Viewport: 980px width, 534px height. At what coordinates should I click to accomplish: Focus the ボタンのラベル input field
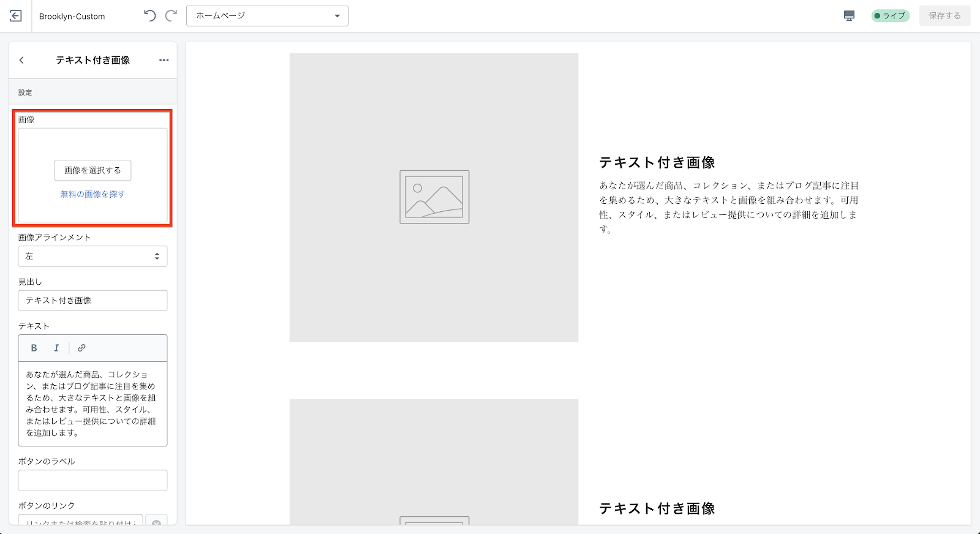pos(92,480)
